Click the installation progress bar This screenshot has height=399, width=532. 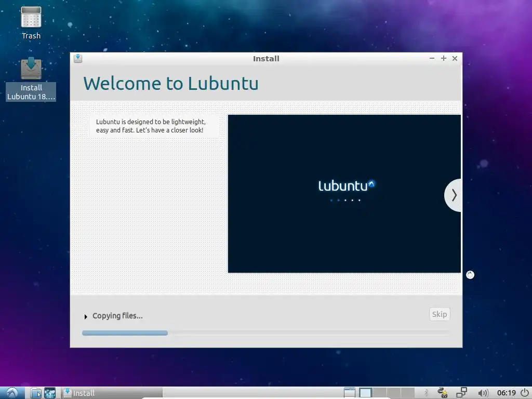(x=265, y=333)
